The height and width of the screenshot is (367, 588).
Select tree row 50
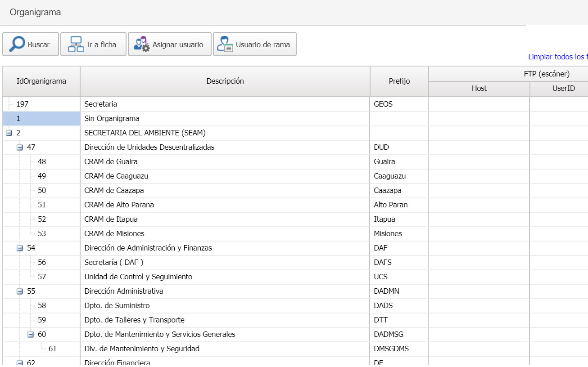41,191
